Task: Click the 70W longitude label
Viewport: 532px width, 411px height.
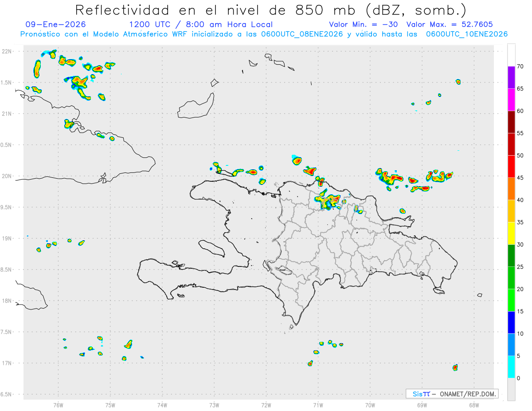Action: 370,404
